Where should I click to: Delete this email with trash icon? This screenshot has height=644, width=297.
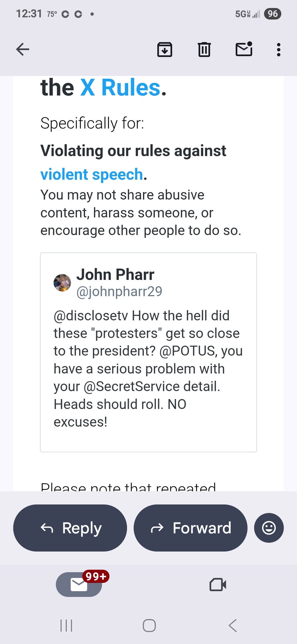click(x=204, y=49)
